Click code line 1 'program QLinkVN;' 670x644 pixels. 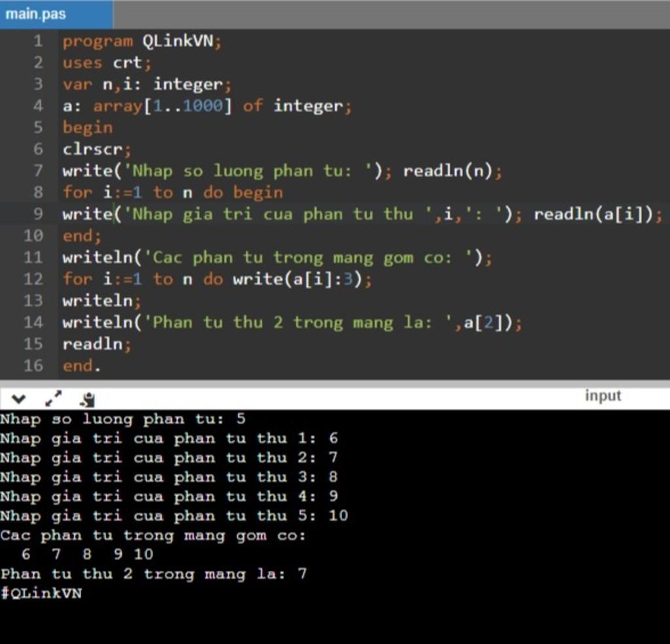(142, 41)
